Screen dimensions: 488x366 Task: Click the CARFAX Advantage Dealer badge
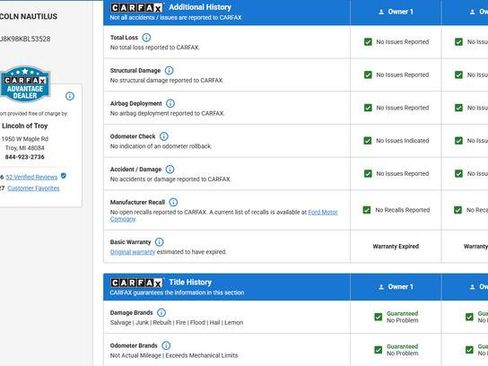(x=25, y=84)
